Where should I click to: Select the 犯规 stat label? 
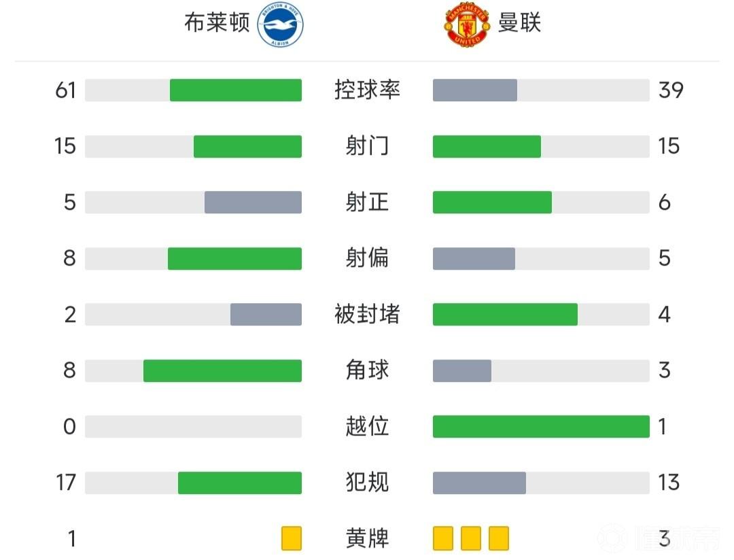(367, 483)
